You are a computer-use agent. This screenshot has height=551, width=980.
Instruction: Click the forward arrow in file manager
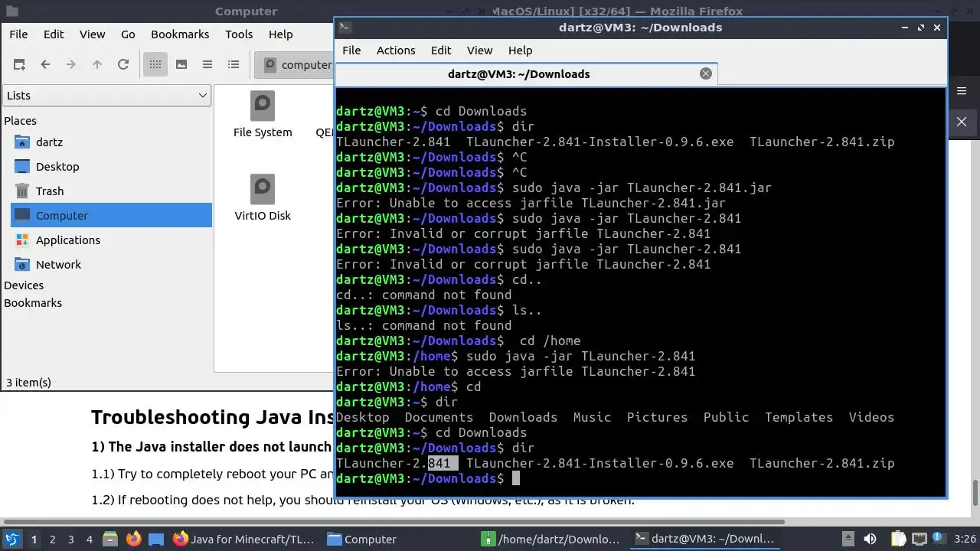point(71,65)
